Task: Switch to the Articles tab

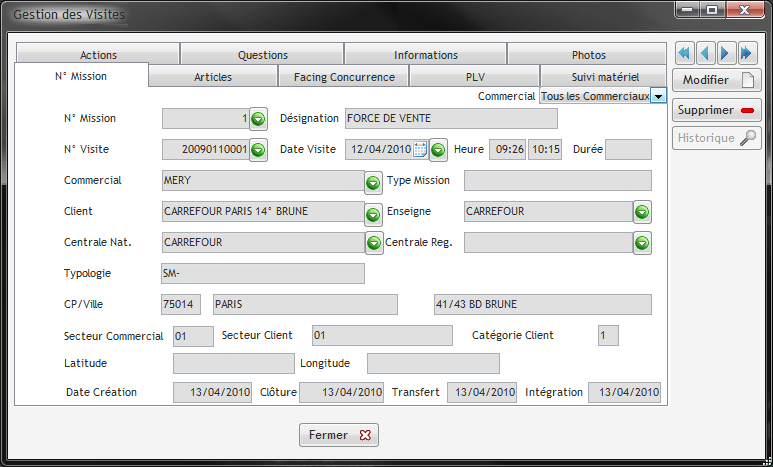Action: [x=213, y=77]
